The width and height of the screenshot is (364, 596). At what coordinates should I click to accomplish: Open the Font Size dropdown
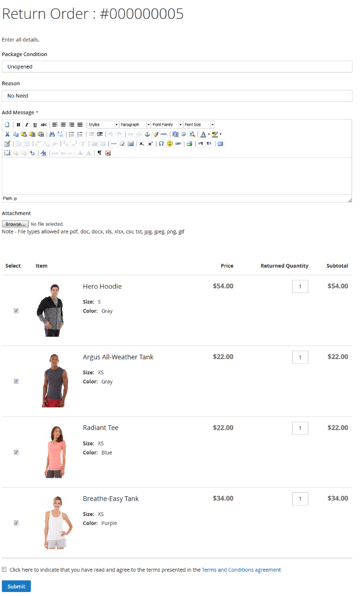(199, 125)
